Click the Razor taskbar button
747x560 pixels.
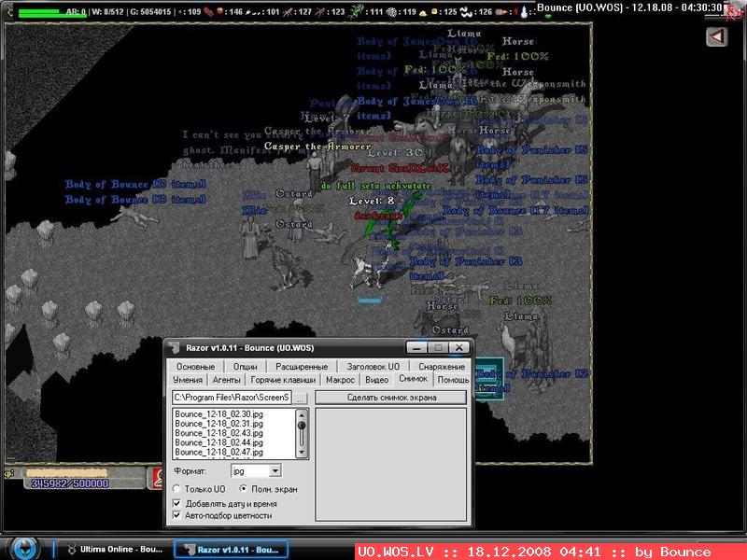tap(231, 549)
